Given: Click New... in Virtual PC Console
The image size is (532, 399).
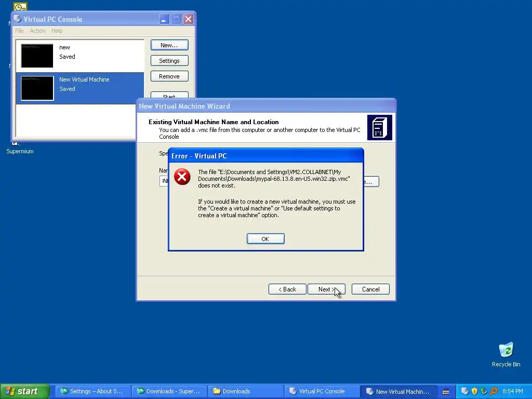Looking at the screenshot, I should [x=169, y=45].
